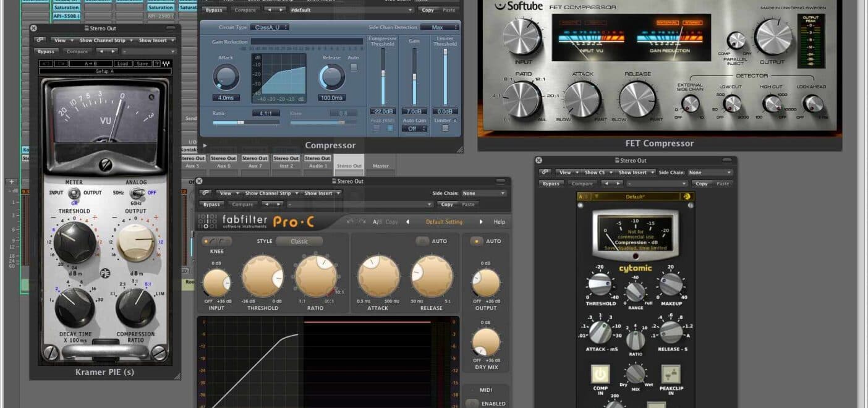Switch to the Master channel tab

[x=381, y=166]
